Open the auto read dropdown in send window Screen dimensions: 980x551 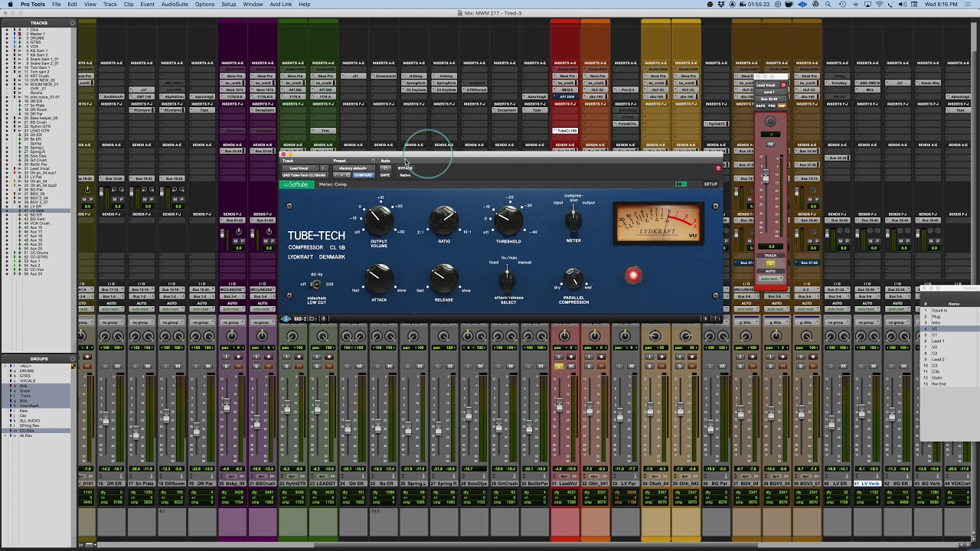click(x=771, y=279)
